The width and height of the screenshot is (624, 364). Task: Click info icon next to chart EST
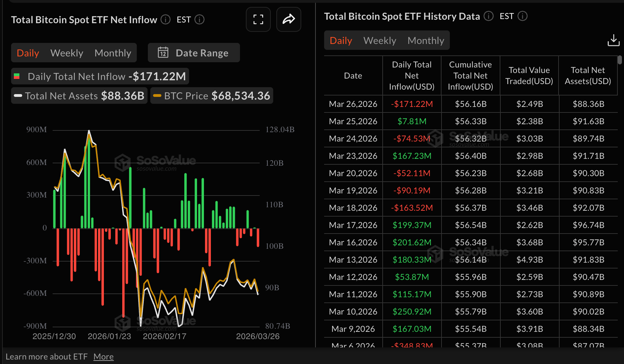pyautogui.click(x=199, y=20)
